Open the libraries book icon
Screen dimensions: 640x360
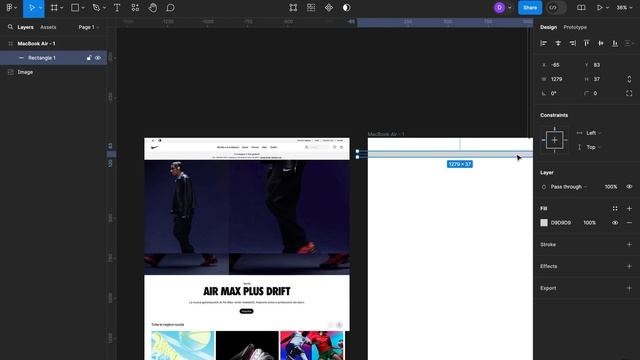pos(581,8)
